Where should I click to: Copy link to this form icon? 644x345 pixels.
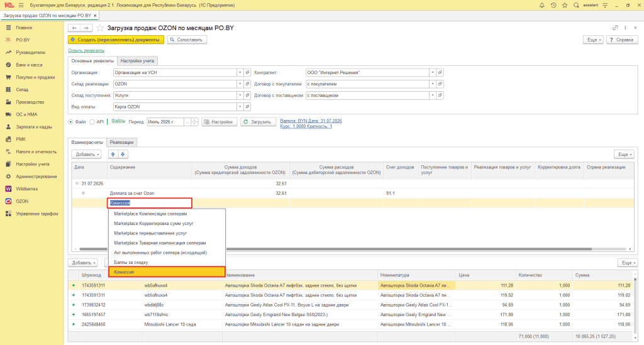tap(615, 28)
